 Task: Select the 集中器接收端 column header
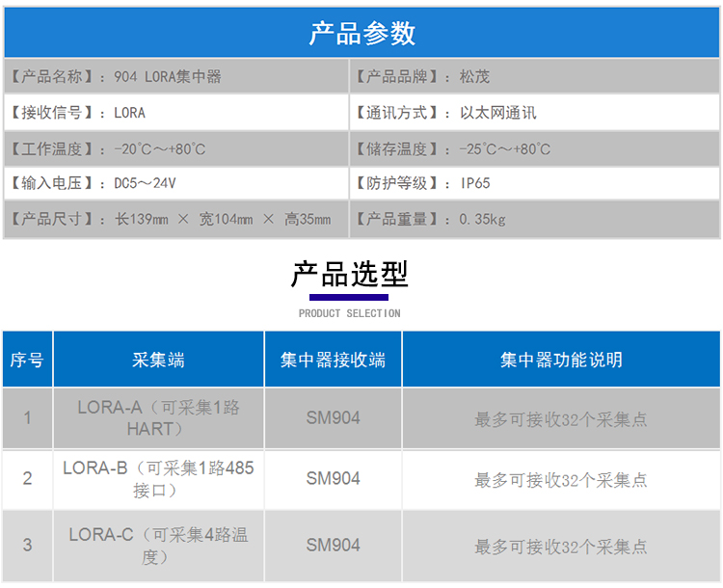click(334, 360)
